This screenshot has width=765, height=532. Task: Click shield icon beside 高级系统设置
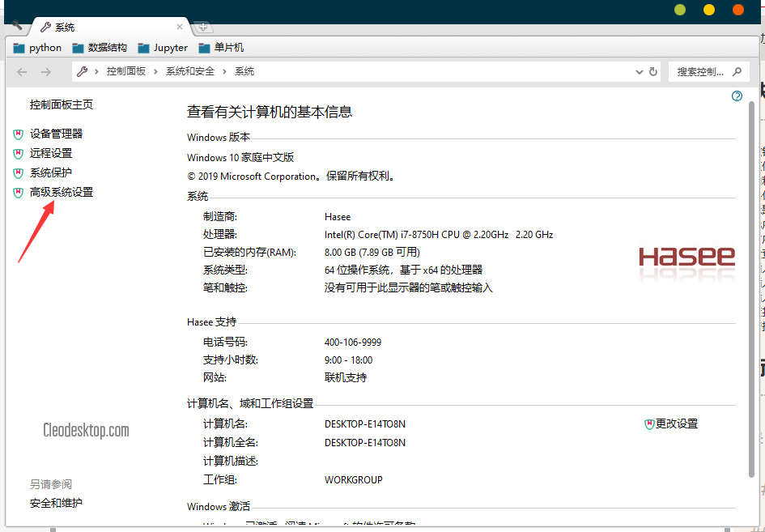pyautogui.click(x=18, y=193)
